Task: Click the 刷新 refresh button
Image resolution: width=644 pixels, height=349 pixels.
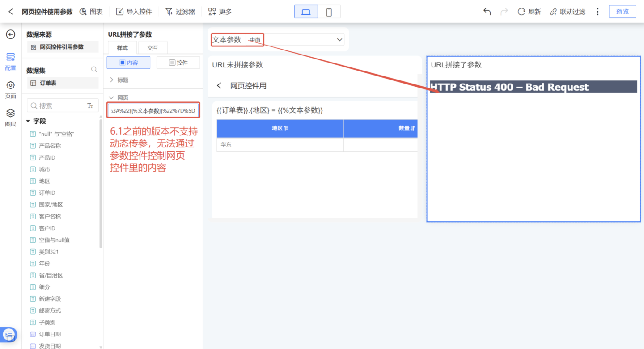Action: tap(529, 12)
